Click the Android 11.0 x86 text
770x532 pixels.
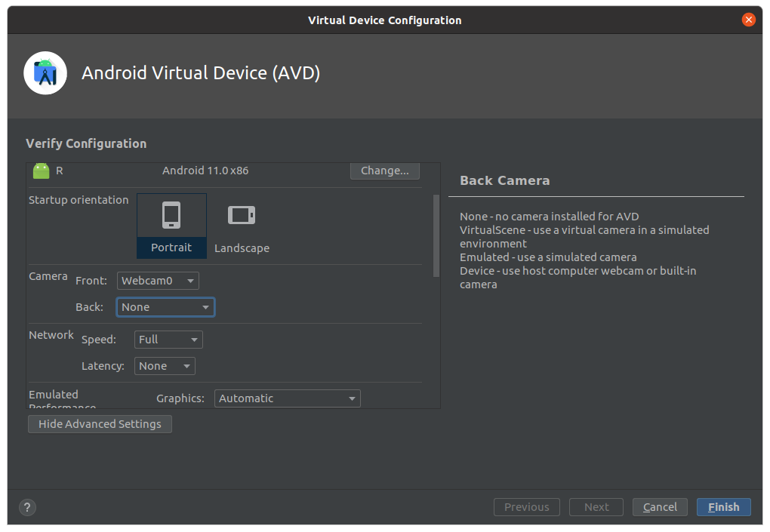205,171
